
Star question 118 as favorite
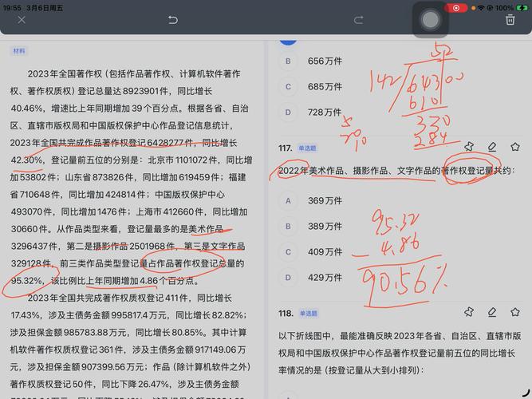515,312
